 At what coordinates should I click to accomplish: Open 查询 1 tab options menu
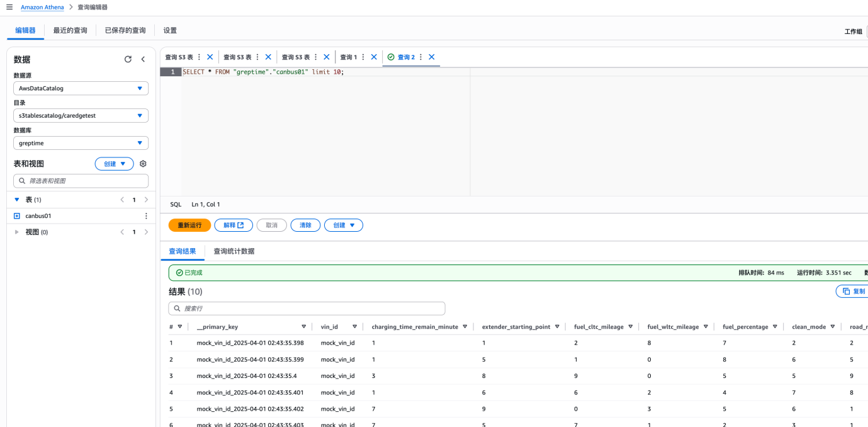pyautogui.click(x=363, y=57)
